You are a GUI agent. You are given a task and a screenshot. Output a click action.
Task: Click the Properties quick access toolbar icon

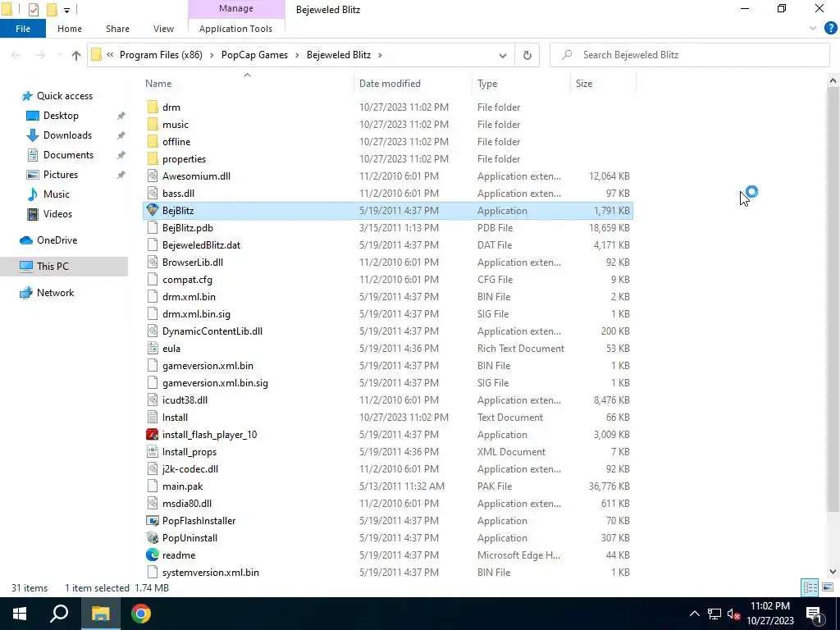coord(33,10)
